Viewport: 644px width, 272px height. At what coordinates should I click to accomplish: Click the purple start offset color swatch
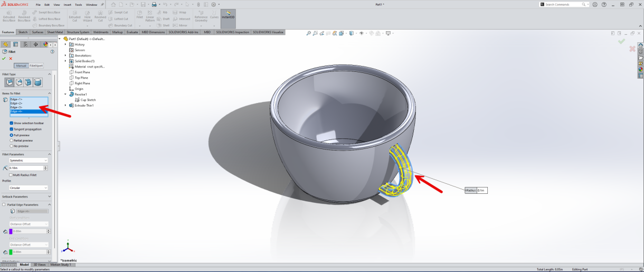pos(11,231)
